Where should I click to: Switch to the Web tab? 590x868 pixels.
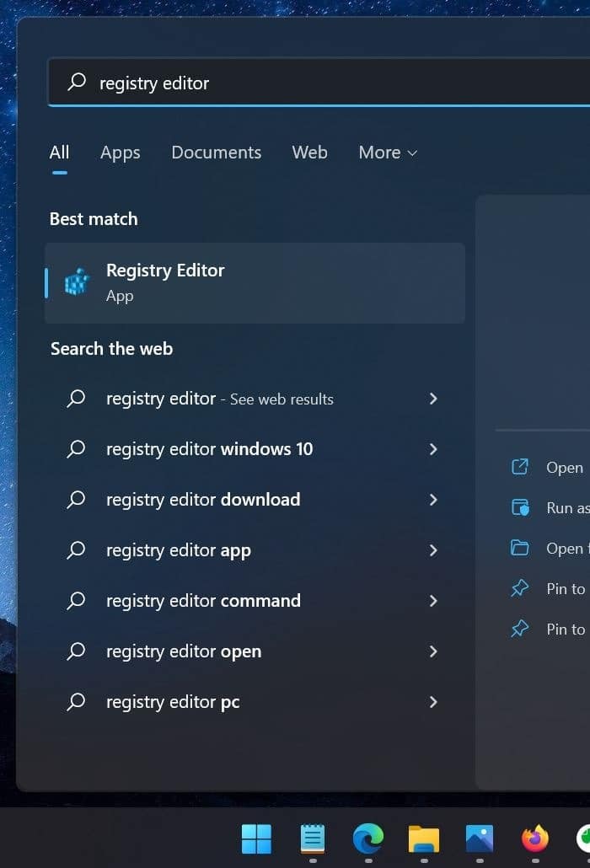point(310,153)
